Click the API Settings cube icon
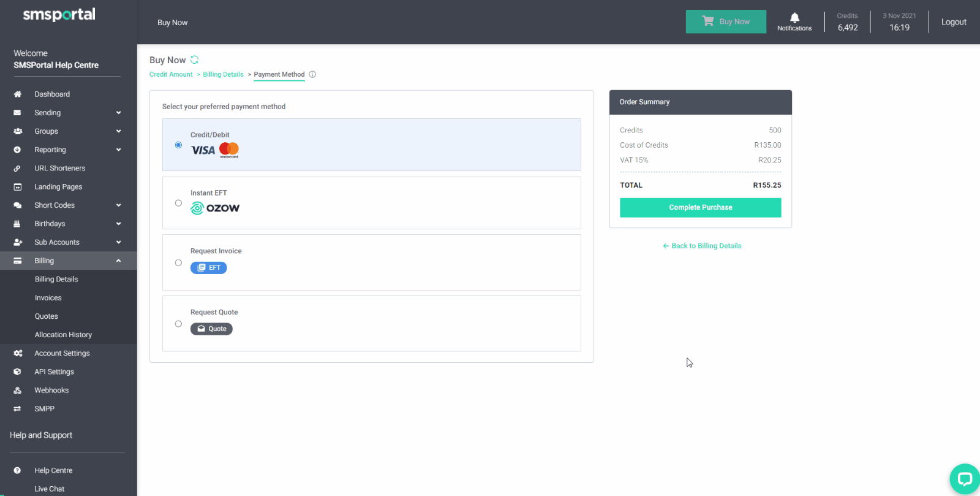Screen dimensions: 980x496 click(x=17, y=372)
